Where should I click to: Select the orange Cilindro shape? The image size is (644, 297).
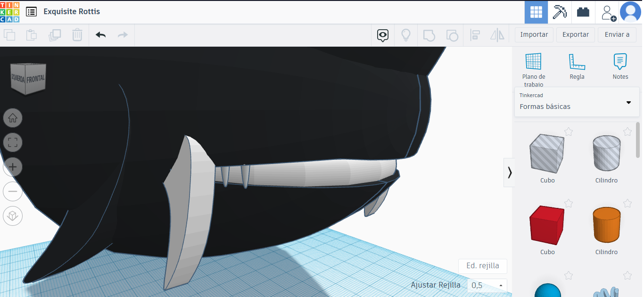pos(606,225)
